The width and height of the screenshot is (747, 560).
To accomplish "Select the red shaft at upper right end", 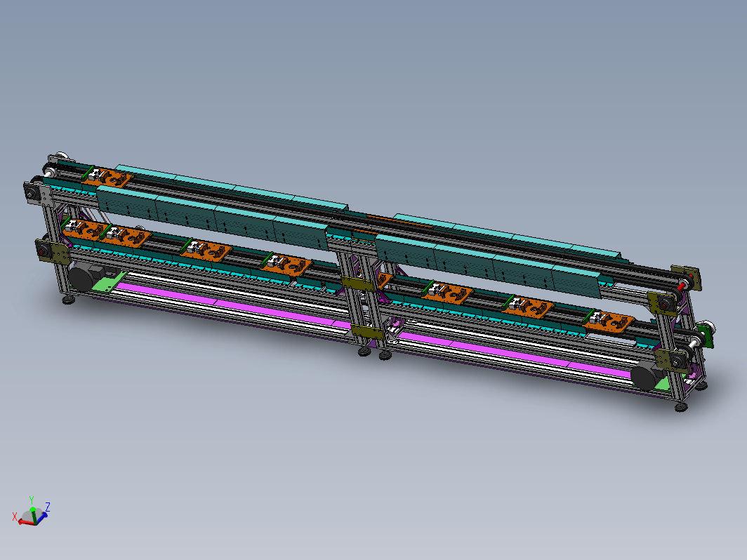I will pyautogui.click(x=682, y=286).
